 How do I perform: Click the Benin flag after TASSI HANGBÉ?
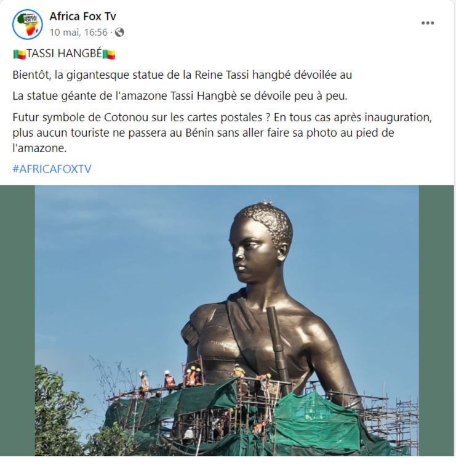click(x=109, y=54)
